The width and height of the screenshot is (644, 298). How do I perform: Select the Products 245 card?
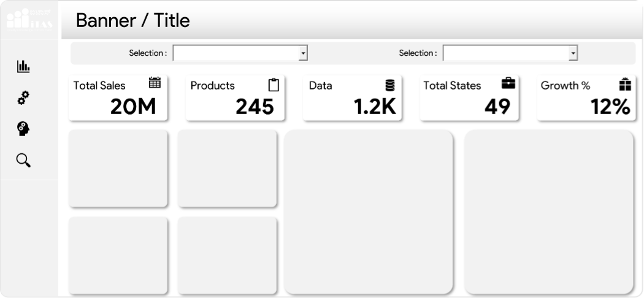[x=234, y=98]
